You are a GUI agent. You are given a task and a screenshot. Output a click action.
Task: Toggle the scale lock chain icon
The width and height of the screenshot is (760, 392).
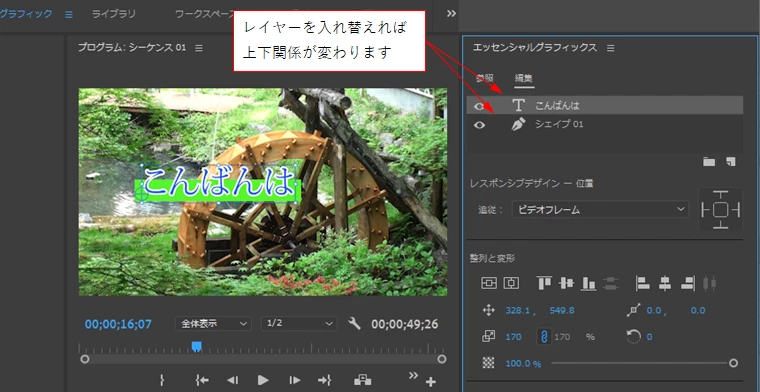pos(544,337)
